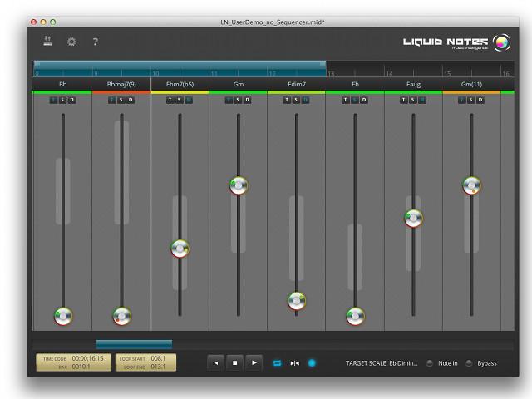Click the skip markers icon beside loop

(295, 363)
